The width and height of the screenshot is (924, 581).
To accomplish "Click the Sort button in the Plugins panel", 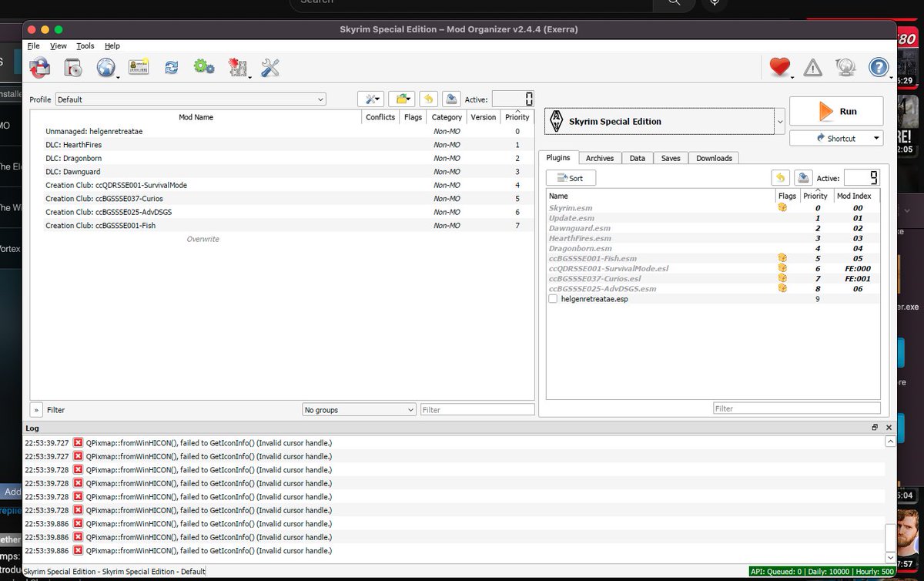I will click(570, 177).
